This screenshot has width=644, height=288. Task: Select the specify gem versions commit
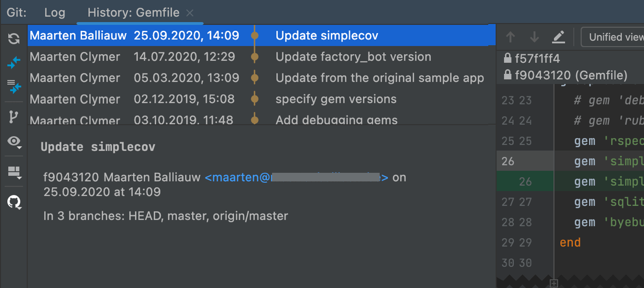point(336,99)
